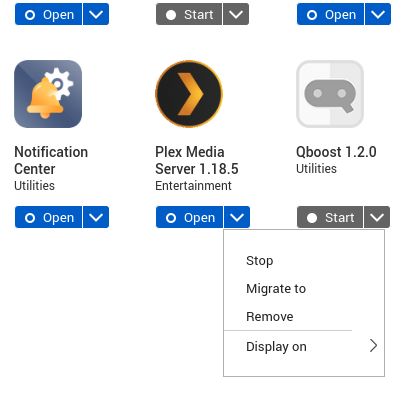Expand dropdown arrow next to Notification Center Open
This screenshot has height=414, width=406.
[96, 217]
